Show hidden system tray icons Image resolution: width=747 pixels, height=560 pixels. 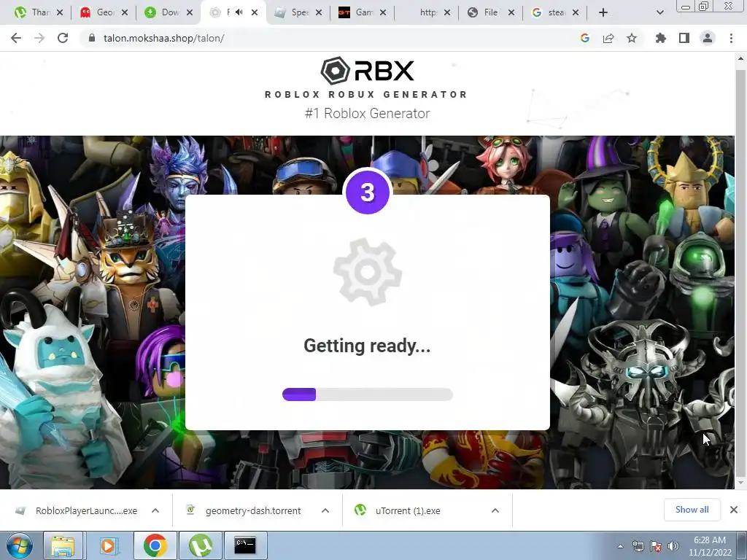tap(620, 546)
